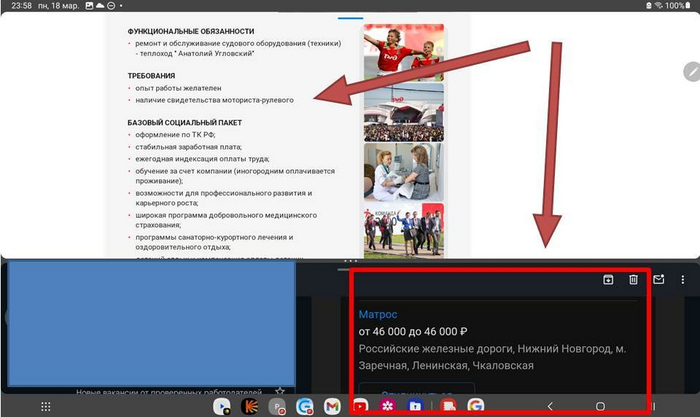This screenshot has width=700, height=417.
Task: Tap the 'Откликнуться' button under Матрос vacancy
Action: point(417,389)
